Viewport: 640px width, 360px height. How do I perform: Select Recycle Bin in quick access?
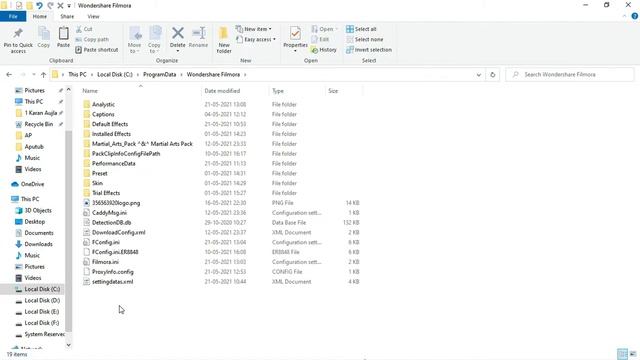click(x=38, y=124)
